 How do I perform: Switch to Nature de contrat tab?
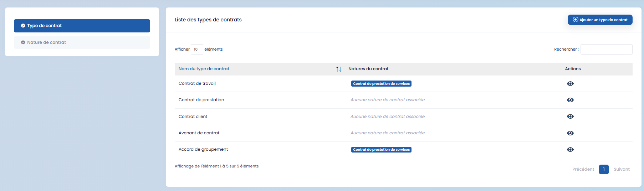[x=82, y=42]
